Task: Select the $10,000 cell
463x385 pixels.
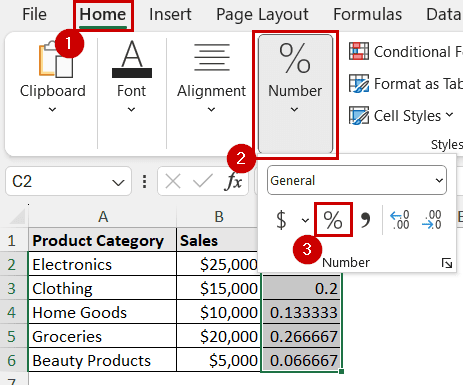Action: pyautogui.click(x=218, y=312)
